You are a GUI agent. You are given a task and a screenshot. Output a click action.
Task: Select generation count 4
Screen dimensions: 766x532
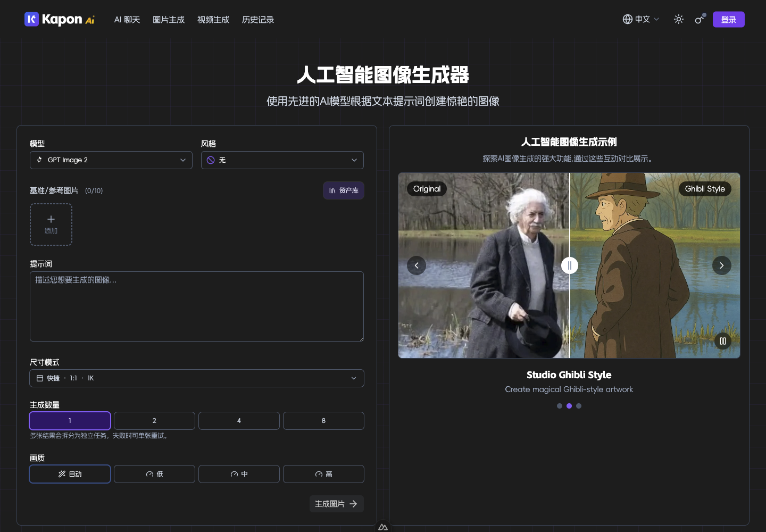tap(239, 421)
